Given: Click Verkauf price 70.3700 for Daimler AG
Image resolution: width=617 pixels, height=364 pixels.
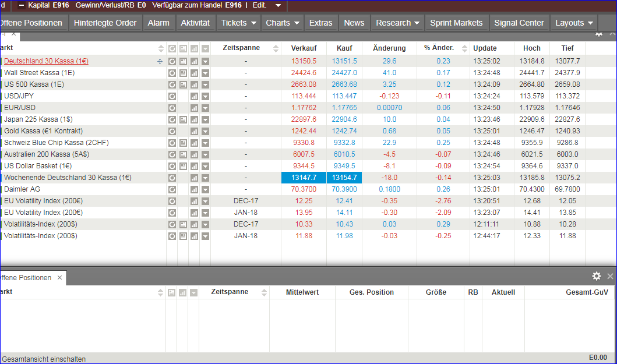Looking at the screenshot, I should point(304,189).
